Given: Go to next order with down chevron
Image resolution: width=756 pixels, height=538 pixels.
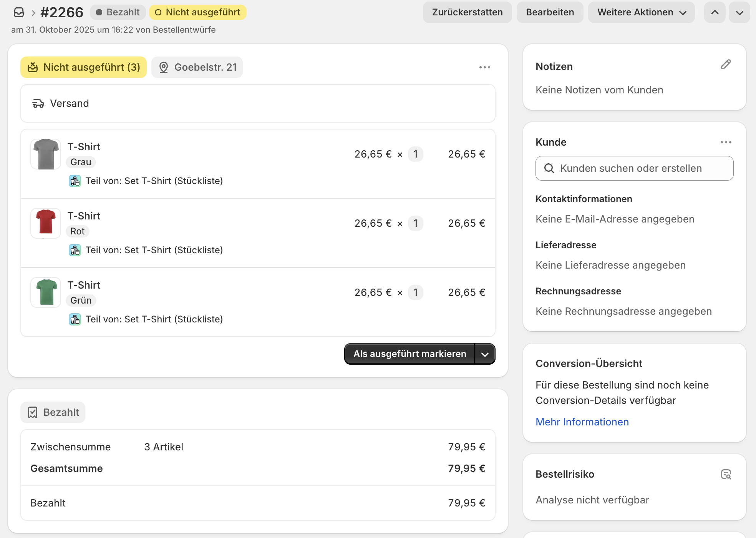Looking at the screenshot, I should tap(739, 12).
